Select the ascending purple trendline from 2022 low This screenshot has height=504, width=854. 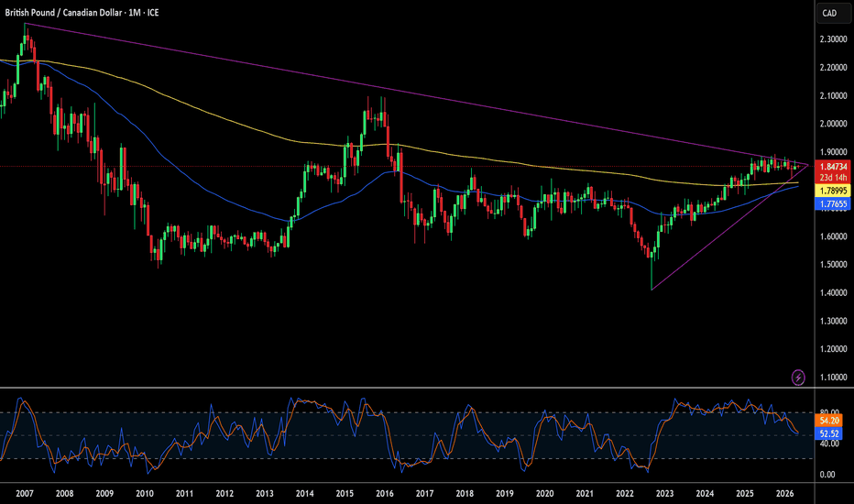[729, 227]
